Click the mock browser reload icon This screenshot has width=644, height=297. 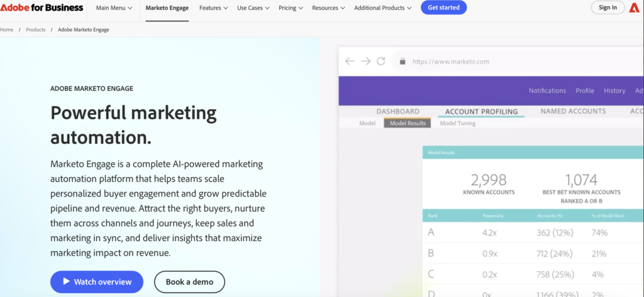380,61
